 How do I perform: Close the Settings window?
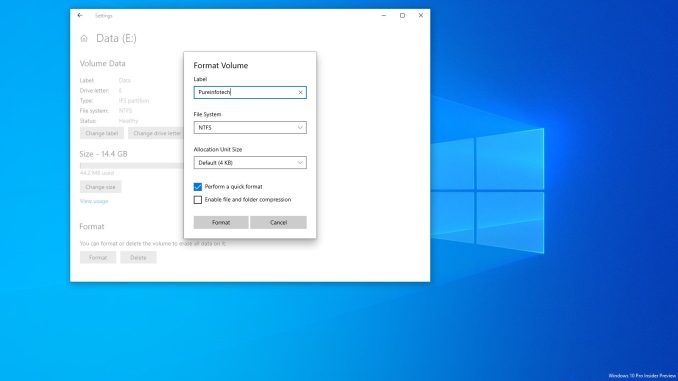pos(421,16)
